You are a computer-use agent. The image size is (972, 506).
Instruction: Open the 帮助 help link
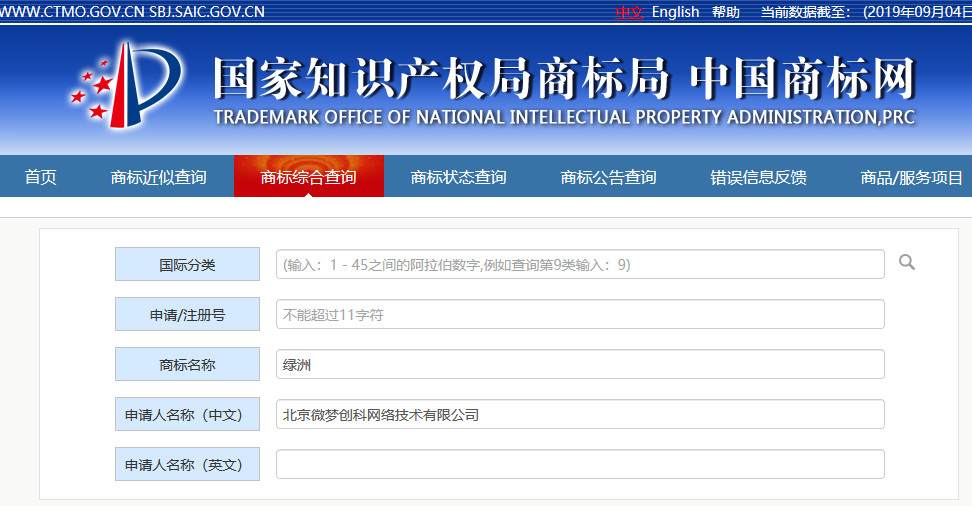(x=726, y=12)
